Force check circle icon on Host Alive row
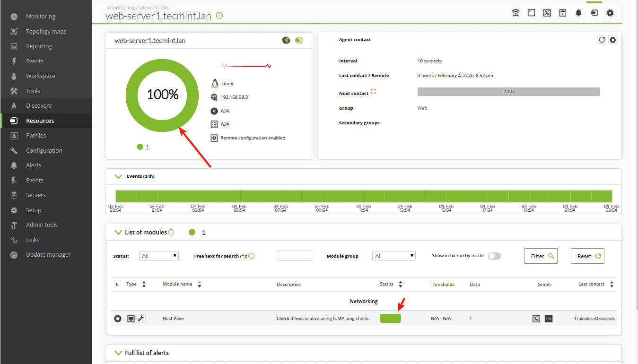Viewport: 638px width, 364px height. tap(118, 319)
